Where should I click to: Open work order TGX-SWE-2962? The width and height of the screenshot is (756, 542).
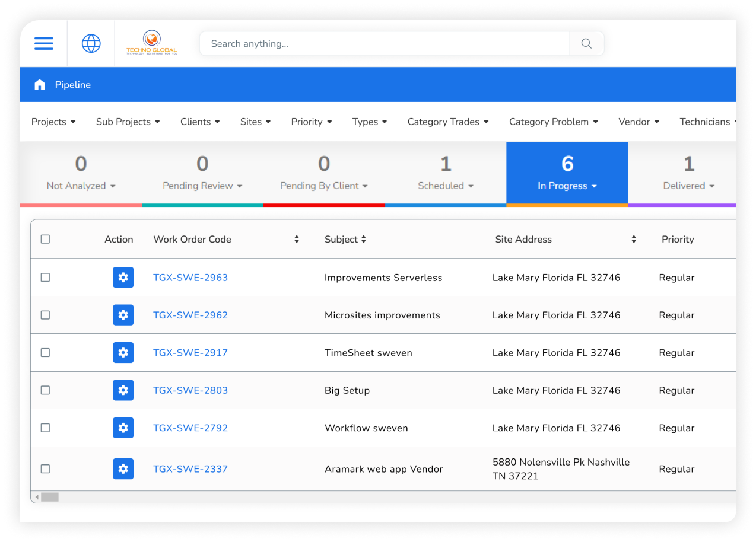coord(190,315)
